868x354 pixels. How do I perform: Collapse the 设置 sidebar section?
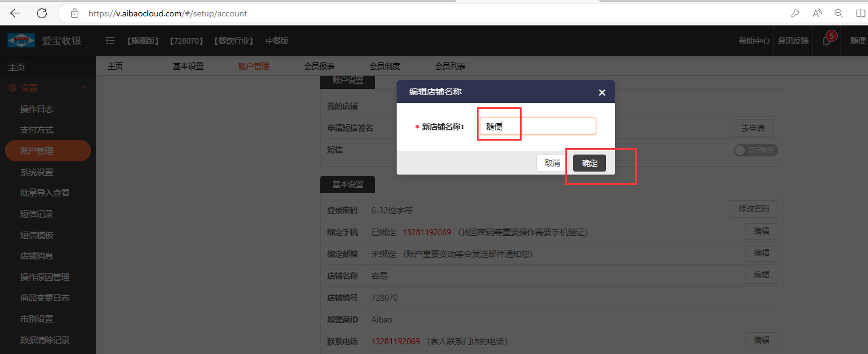coord(84,88)
